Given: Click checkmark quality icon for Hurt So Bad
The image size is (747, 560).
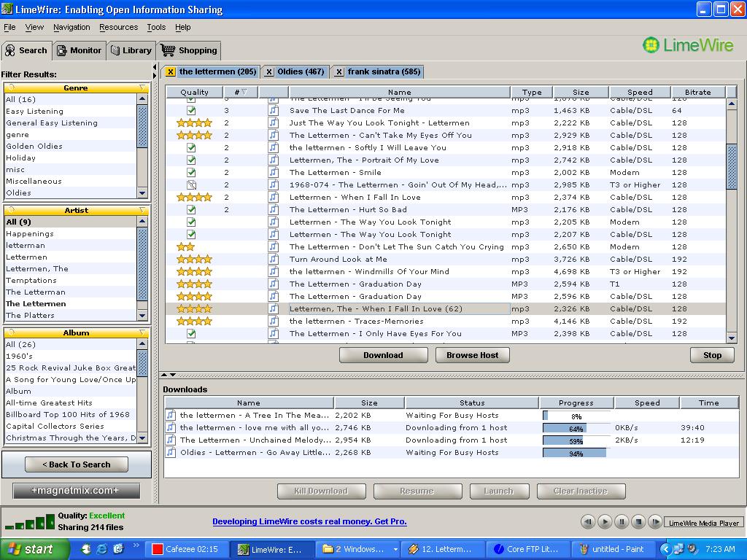Looking at the screenshot, I should tap(191, 209).
